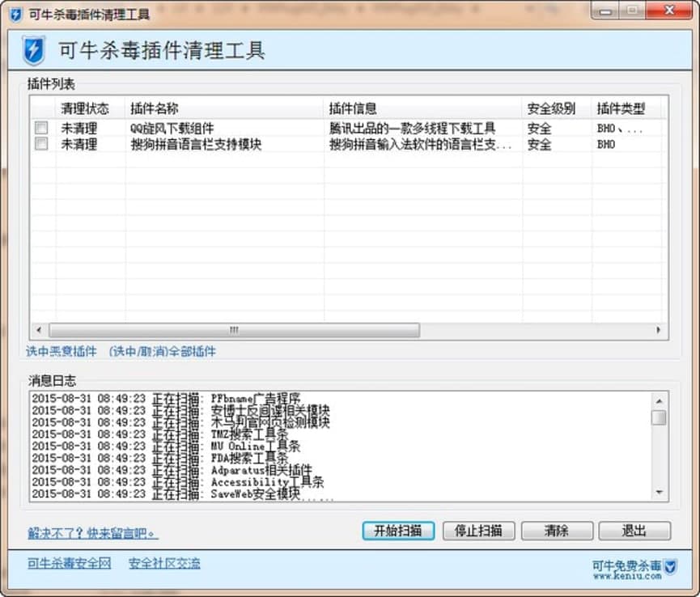
Task: Click 搜狗拼音输入法软件的语言栏支 info cell
Action: coord(420,144)
